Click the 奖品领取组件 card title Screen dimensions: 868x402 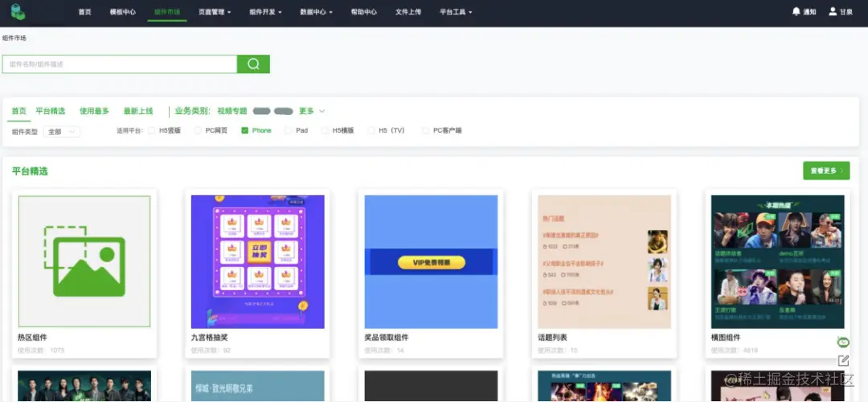coord(387,337)
